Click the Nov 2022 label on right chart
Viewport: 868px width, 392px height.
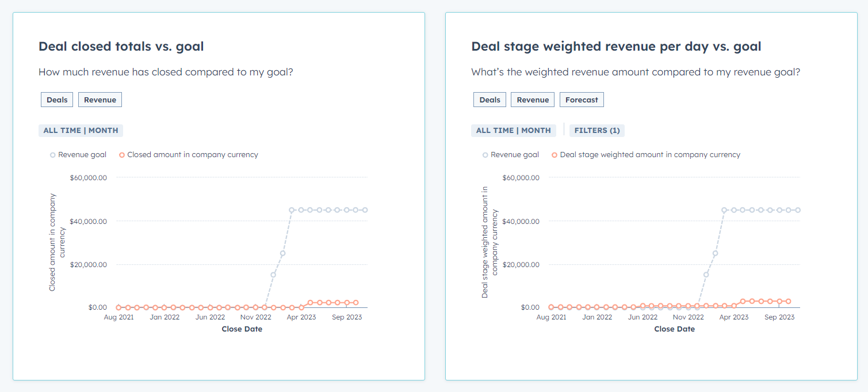pos(688,317)
